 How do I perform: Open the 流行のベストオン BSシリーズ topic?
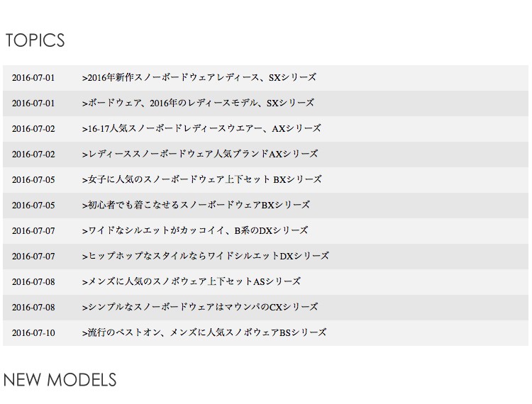point(204,332)
